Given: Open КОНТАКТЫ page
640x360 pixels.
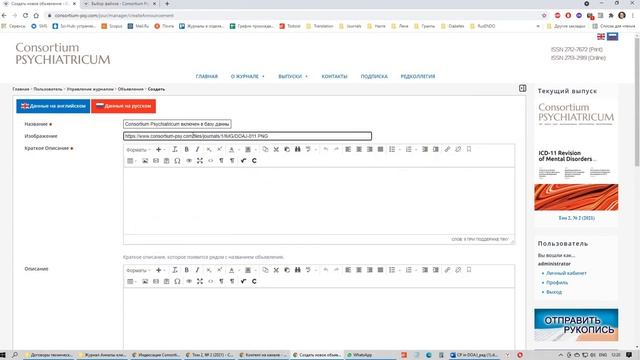Looking at the screenshot, I should click(x=334, y=76).
